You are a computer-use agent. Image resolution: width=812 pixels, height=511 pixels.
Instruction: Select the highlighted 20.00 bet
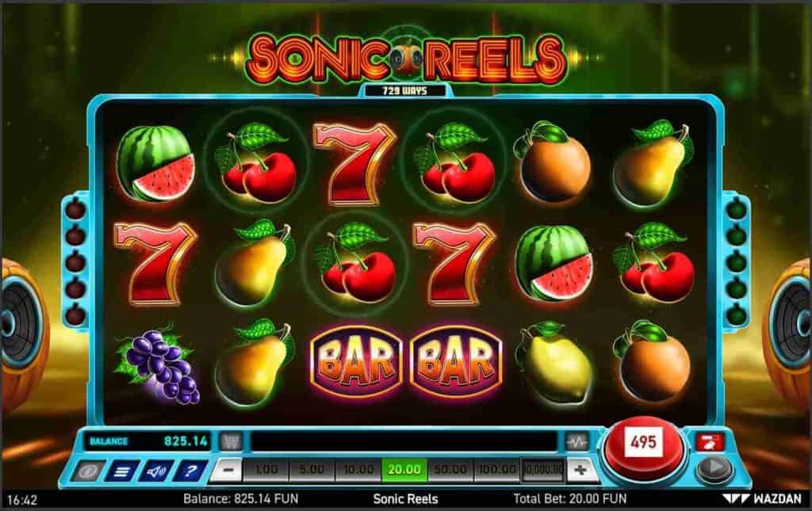click(404, 470)
